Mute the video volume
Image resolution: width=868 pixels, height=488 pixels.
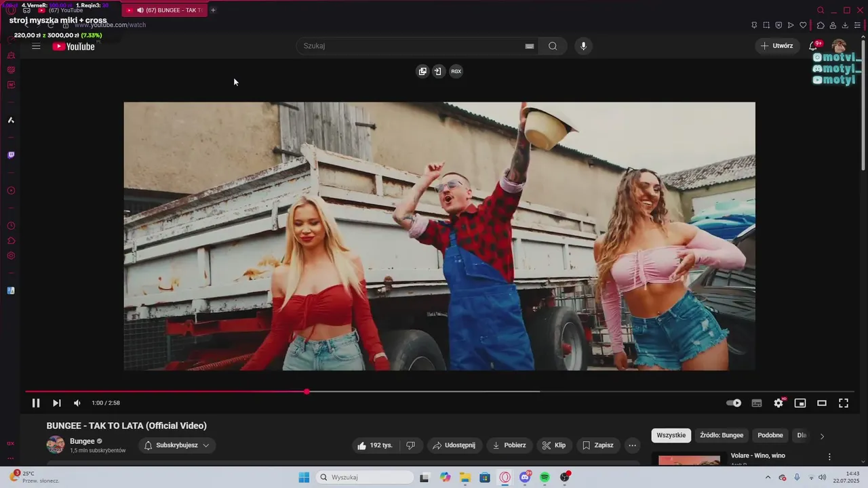[x=77, y=403]
